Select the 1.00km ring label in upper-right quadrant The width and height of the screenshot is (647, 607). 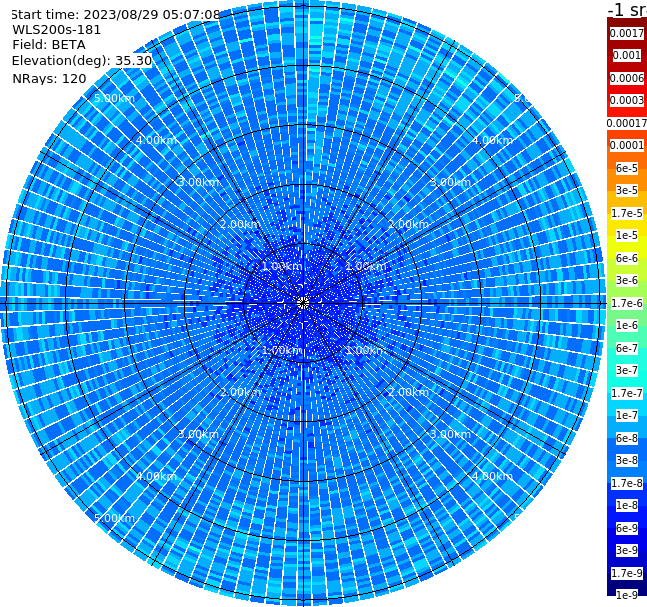[366, 266]
